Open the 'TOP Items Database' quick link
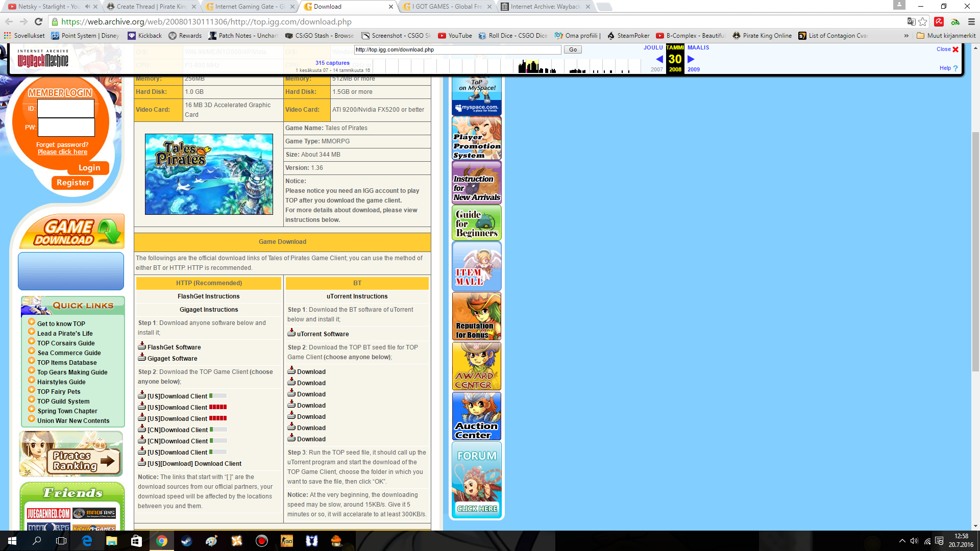Viewport: 980px width, 551px height. click(67, 363)
